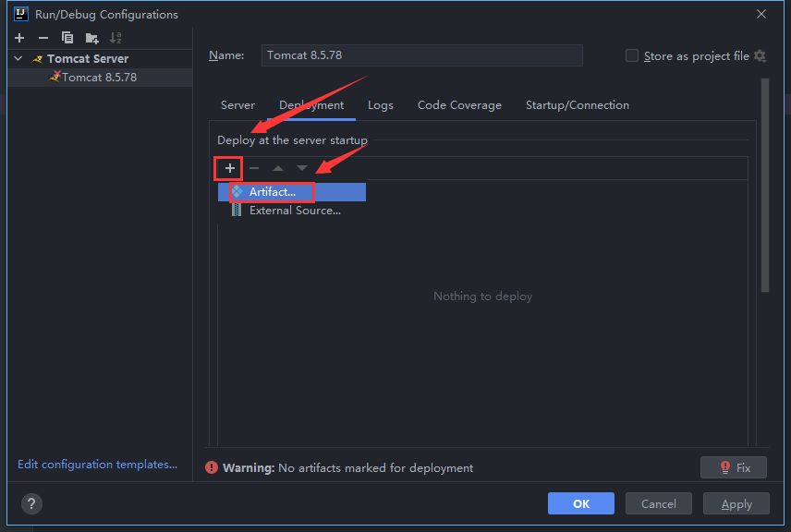Click the Cancel button
The image size is (791, 532).
(x=658, y=503)
